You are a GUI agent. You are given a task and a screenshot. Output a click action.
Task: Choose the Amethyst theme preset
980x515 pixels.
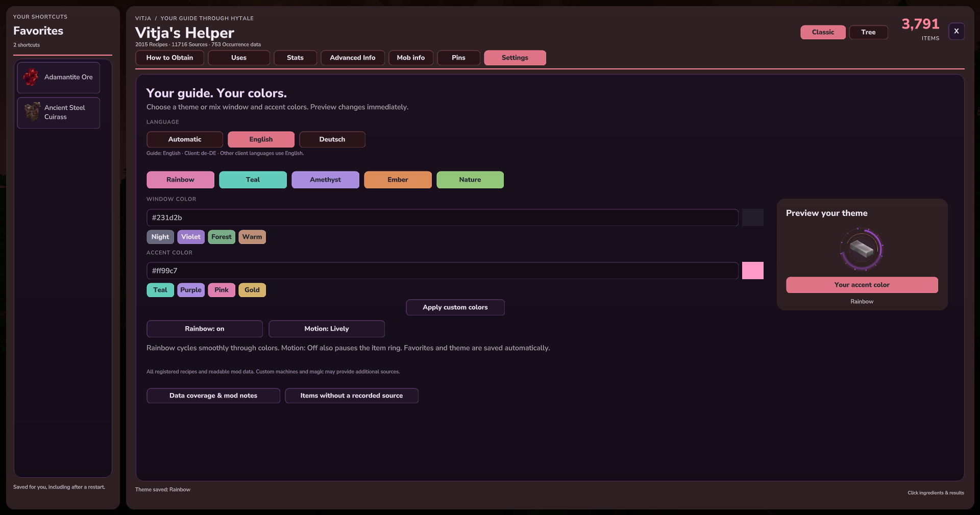click(325, 180)
